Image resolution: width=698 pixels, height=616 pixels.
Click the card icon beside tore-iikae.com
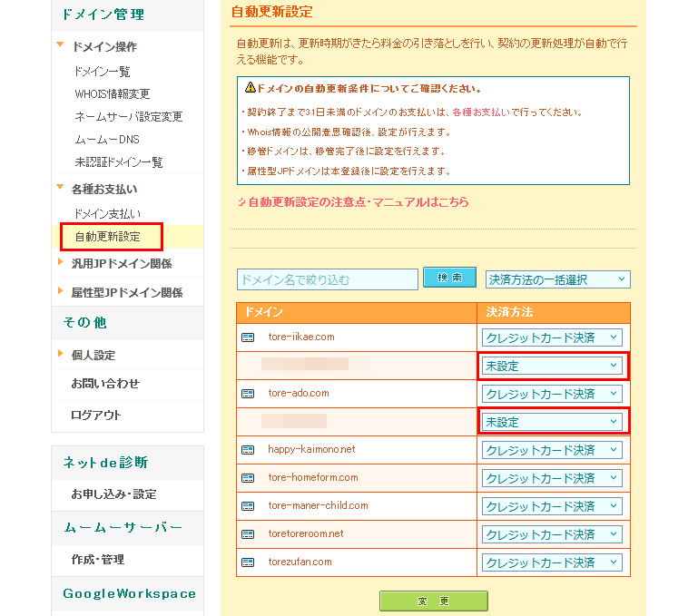(x=248, y=337)
